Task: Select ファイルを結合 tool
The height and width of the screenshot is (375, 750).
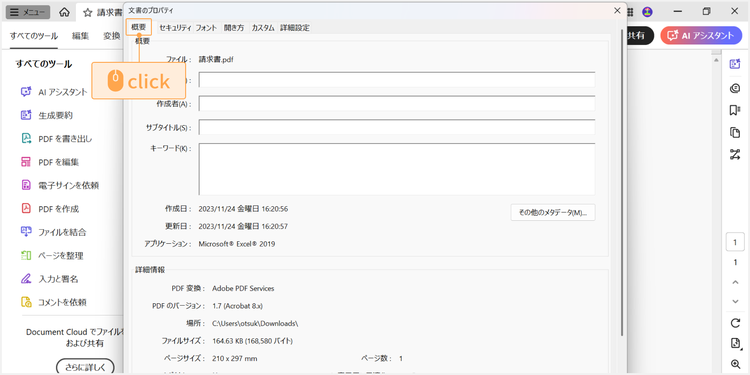Action: pos(53,232)
